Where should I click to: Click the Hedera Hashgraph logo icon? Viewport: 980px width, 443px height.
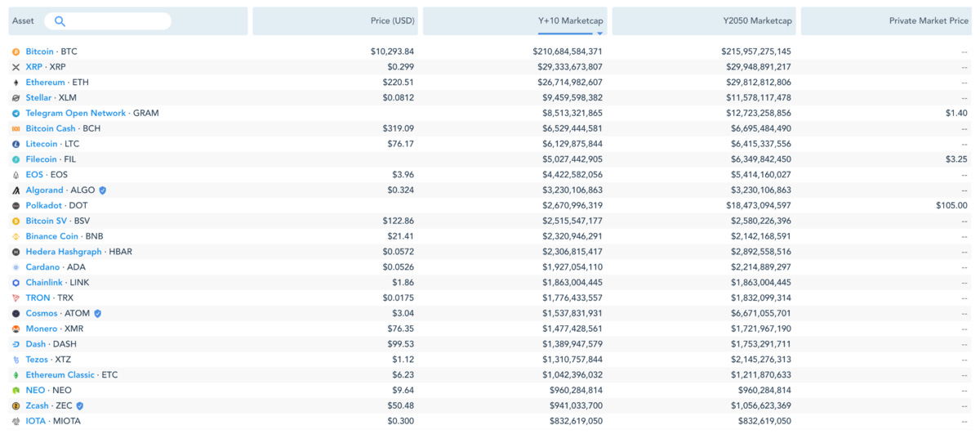(x=16, y=252)
